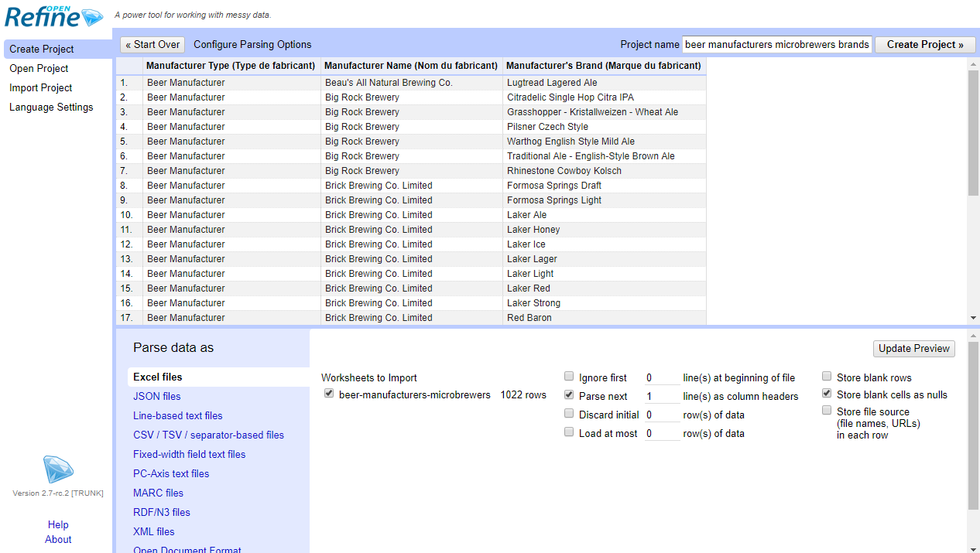Image resolution: width=980 pixels, height=553 pixels.
Task: Click Laker Strong cell
Action: (x=605, y=302)
